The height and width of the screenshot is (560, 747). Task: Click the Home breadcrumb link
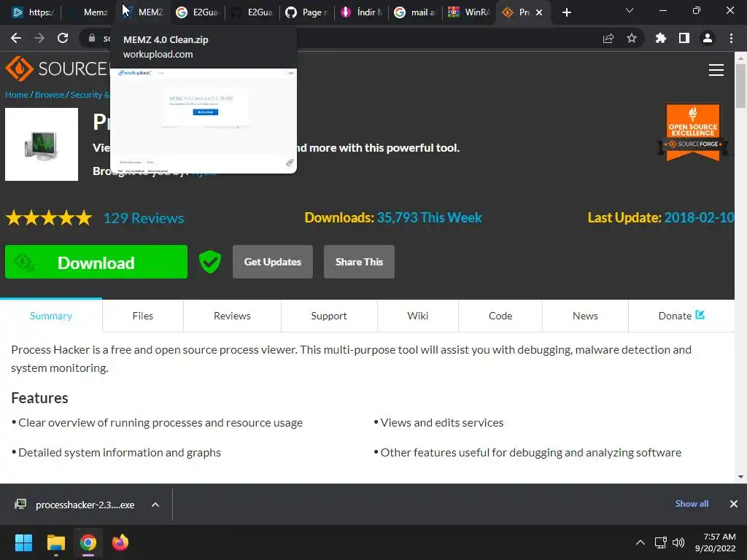pyautogui.click(x=17, y=95)
